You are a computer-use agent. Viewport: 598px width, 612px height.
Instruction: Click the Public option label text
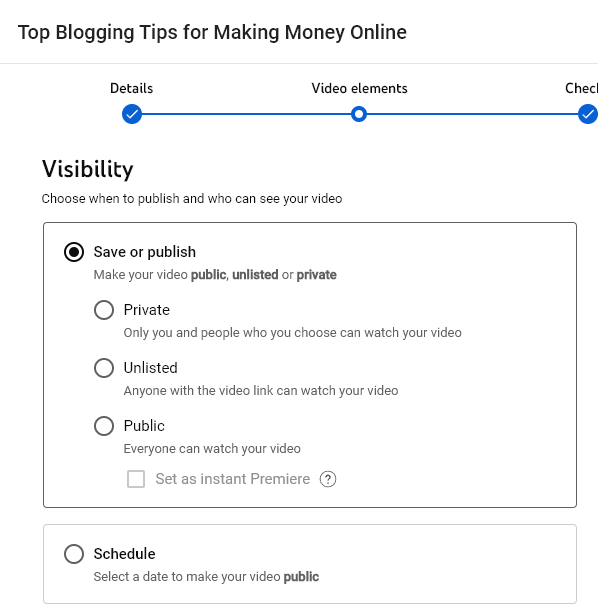pyautogui.click(x=144, y=425)
